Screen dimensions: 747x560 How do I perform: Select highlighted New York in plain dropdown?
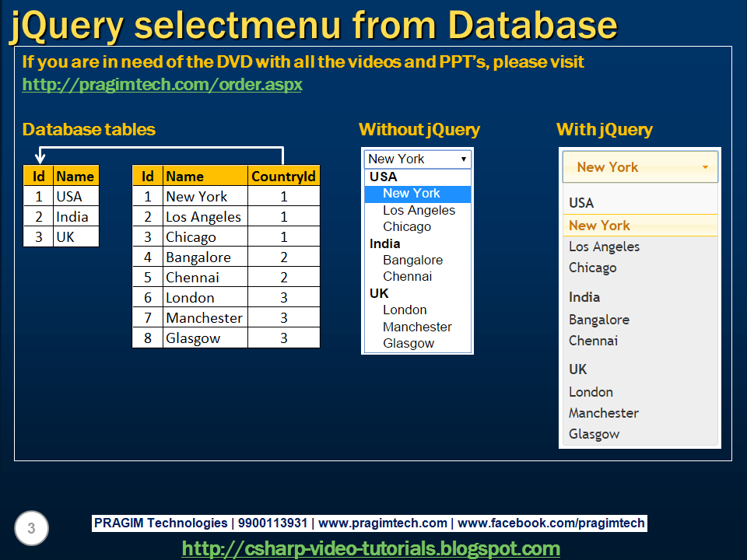418,194
